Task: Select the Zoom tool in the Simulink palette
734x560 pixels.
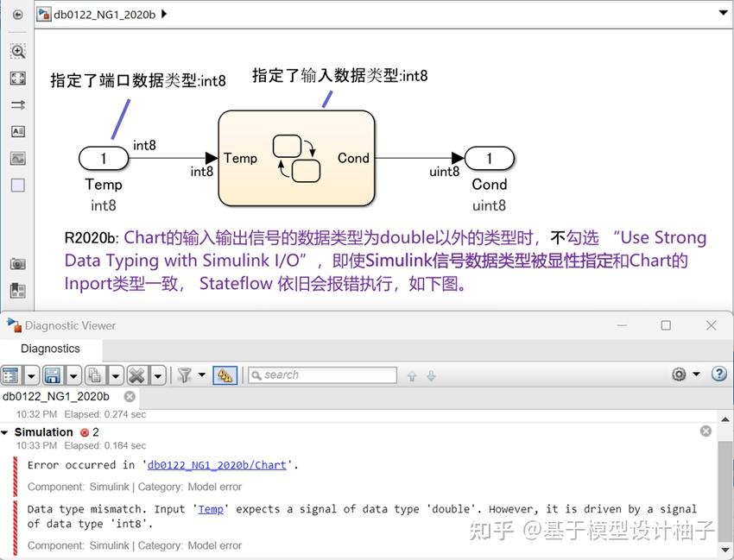Action: [17, 51]
